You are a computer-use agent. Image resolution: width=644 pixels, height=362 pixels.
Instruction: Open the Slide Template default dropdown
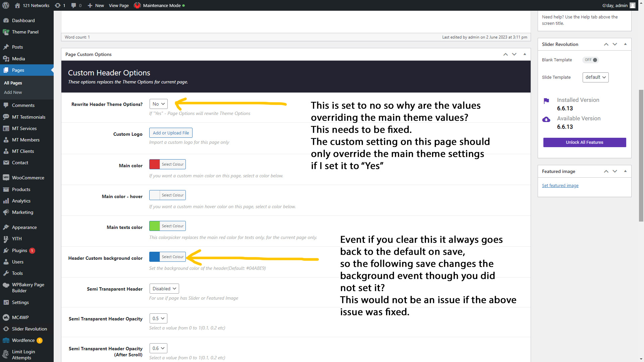pyautogui.click(x=595, y=77)
